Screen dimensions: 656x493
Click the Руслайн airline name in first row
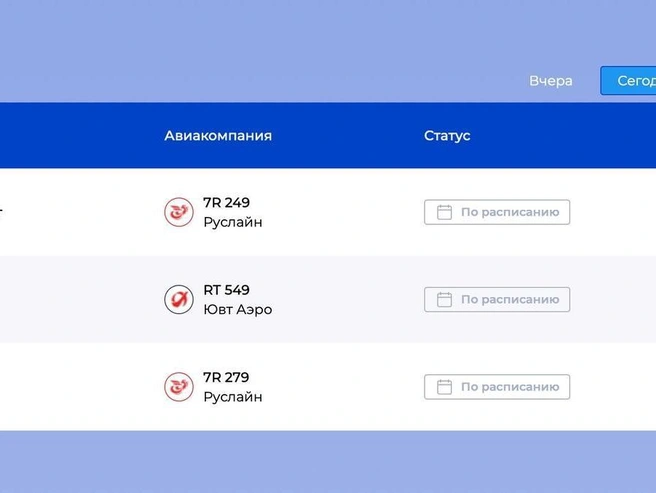tap(233, 222)
